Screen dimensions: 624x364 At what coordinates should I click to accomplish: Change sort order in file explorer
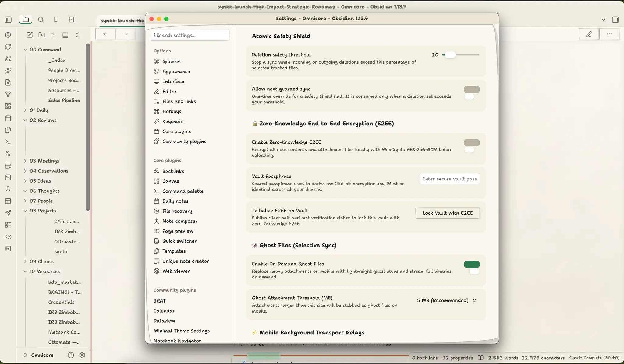click(54, 35)
